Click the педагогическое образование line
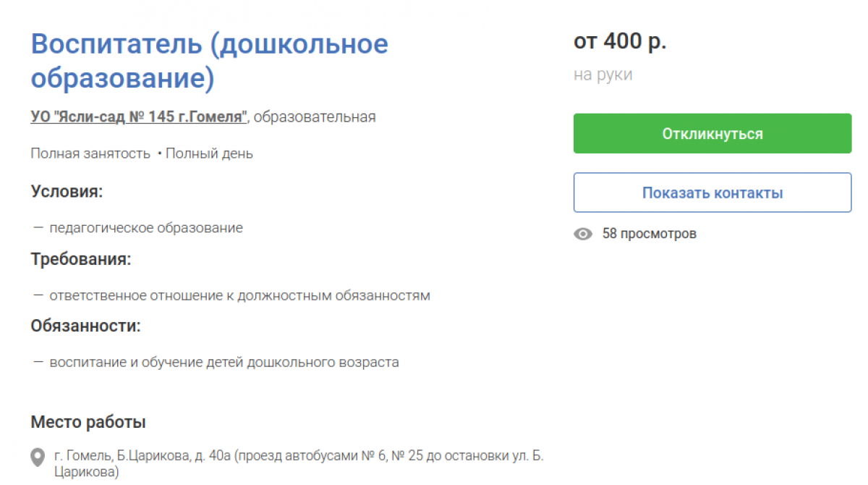Viewport: 868px width, 485px height. [x=146, y=228]
